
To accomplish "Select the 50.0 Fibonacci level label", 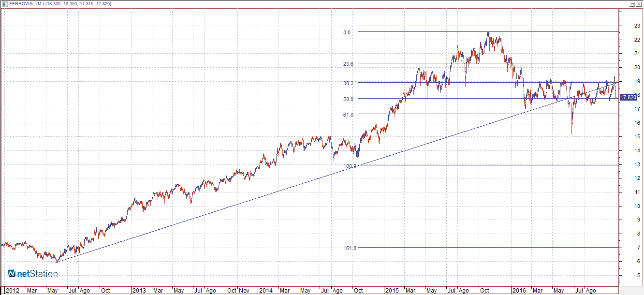I will pyautogui.click(x=348, y=99).
